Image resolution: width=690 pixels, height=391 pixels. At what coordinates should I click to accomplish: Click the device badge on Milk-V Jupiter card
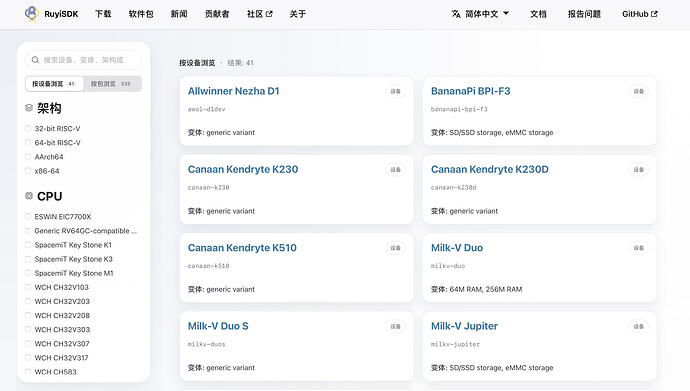639,326
